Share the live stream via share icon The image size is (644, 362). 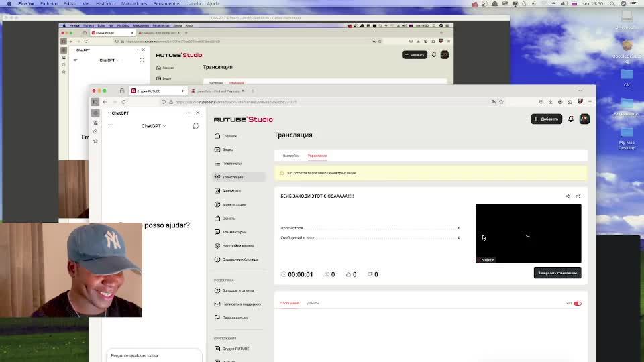(568, 196)
